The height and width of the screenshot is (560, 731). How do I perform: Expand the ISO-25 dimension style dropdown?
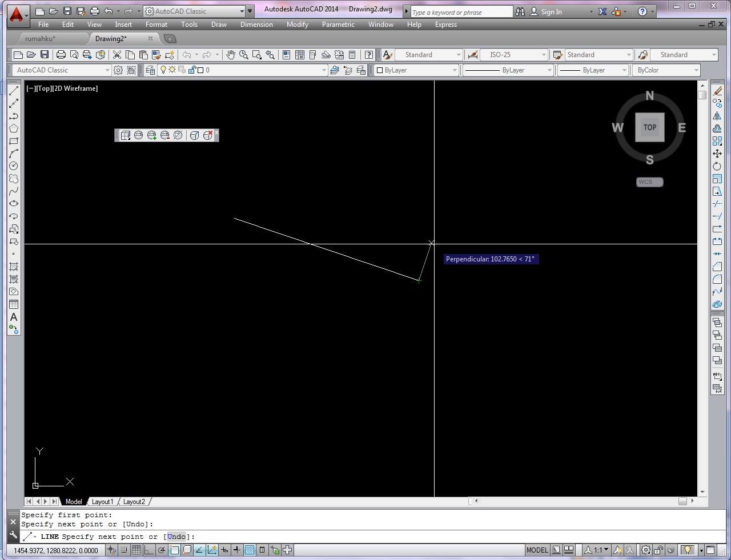point(543,54)
